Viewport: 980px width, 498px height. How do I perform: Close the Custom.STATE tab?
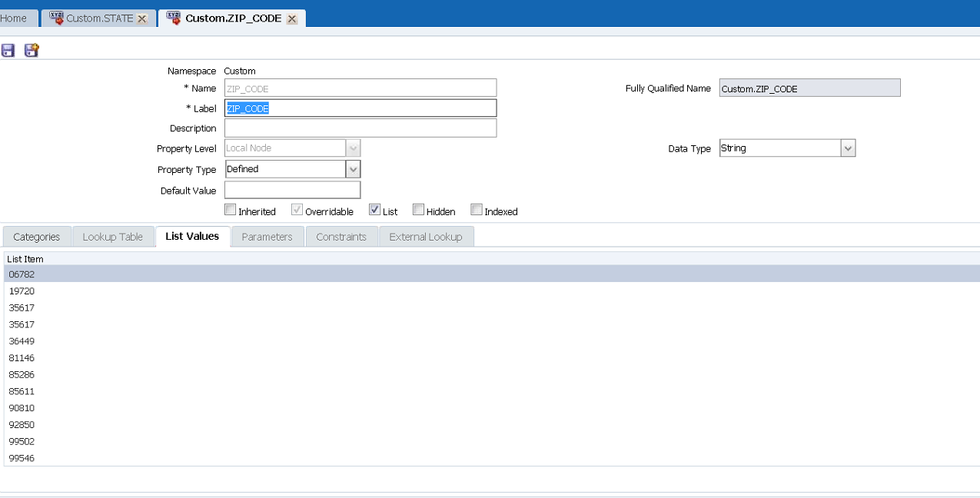pos(142,18)
